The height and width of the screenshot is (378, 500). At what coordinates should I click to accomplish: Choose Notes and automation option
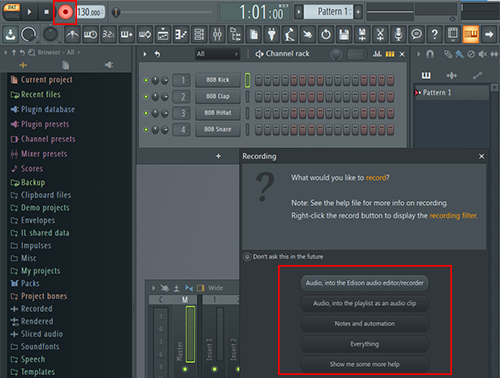[365, 324]
